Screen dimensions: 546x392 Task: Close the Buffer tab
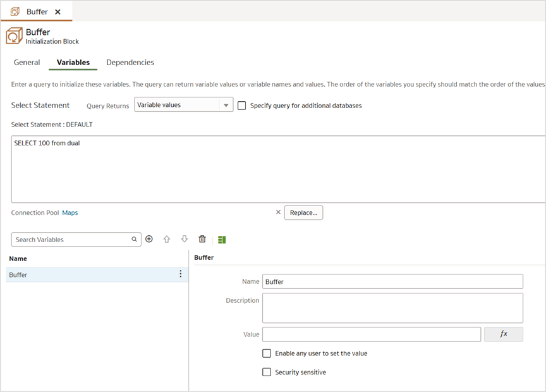58,12
